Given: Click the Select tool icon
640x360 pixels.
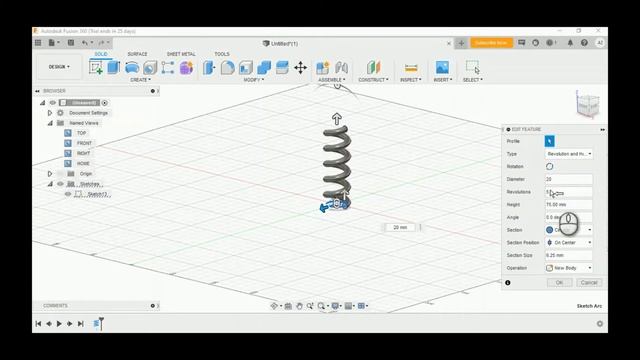Looking at the screenshot, I should pyautogui.click(x=473, y=67).
